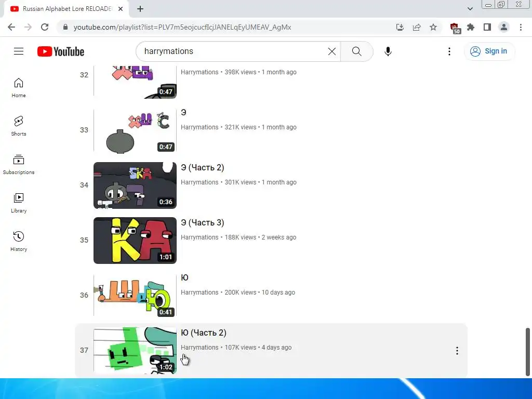
Task: Open Harrymations channel under Э (Часть 3)
Action: coord(199,237)
